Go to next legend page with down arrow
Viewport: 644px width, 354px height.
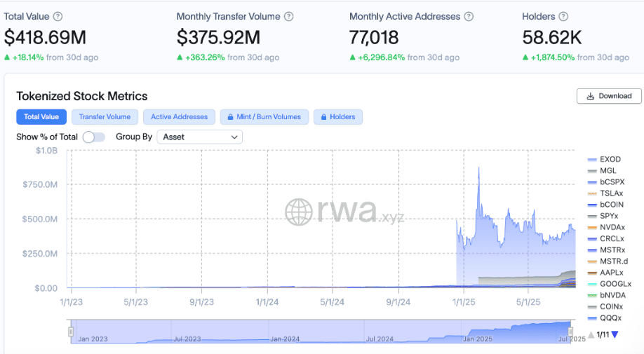coord(615,335)
